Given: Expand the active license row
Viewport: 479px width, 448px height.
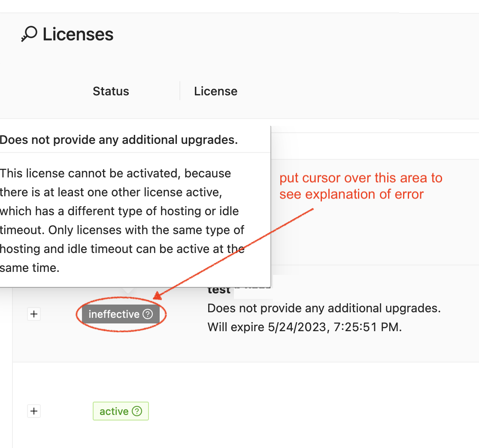Looking at the screenshot, I should point(34,411).
